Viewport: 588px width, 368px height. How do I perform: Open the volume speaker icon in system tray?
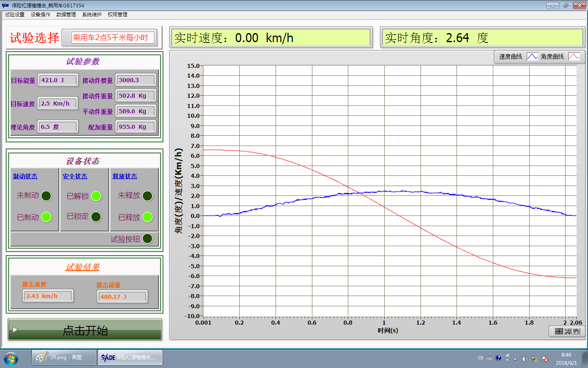click(x=525, y=359)
